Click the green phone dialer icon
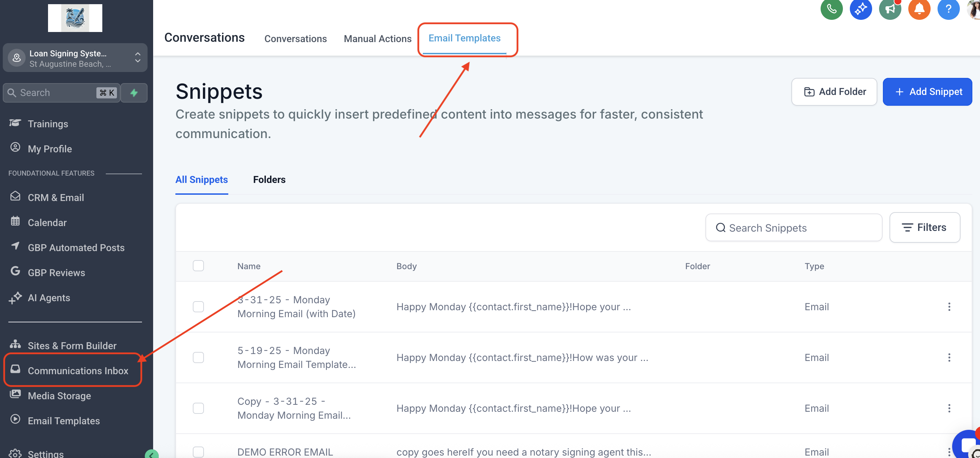This screenshot has width=980, height=458. coord(831,8)
